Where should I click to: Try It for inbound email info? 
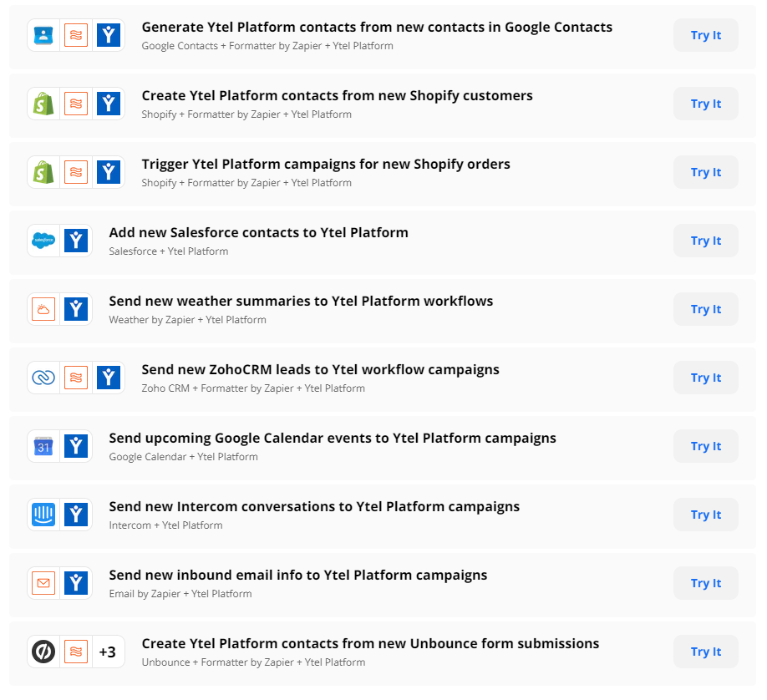706,583
